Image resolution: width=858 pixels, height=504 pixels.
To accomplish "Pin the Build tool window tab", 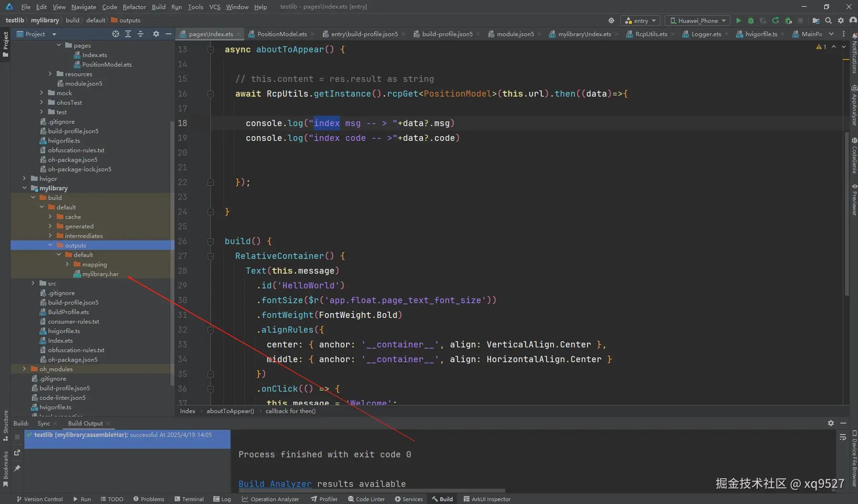I will [17, 468].
